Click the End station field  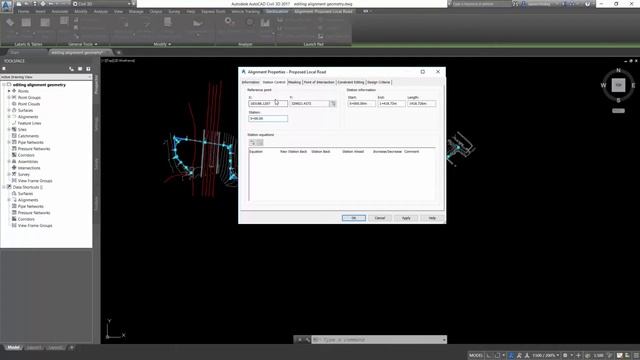391,104
